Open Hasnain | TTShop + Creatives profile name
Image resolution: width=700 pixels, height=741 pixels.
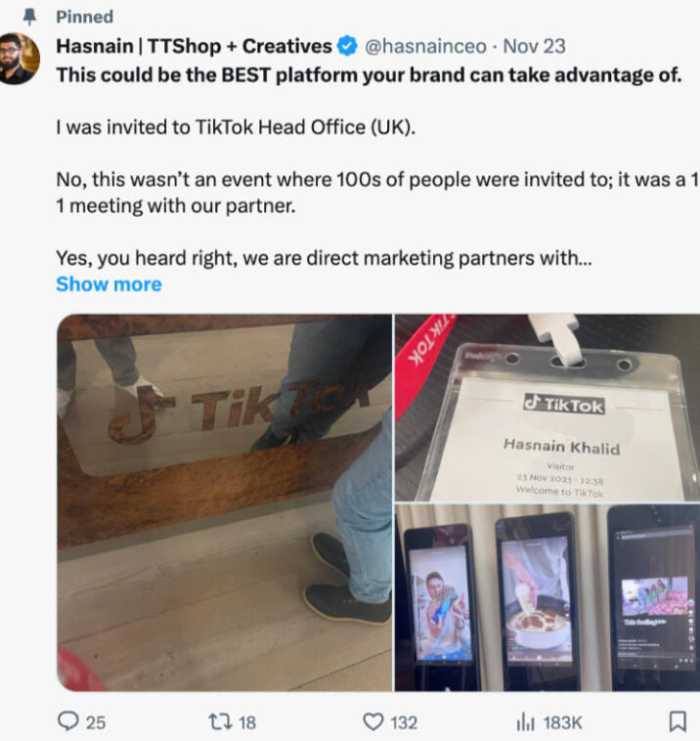(x=194, y=46)
